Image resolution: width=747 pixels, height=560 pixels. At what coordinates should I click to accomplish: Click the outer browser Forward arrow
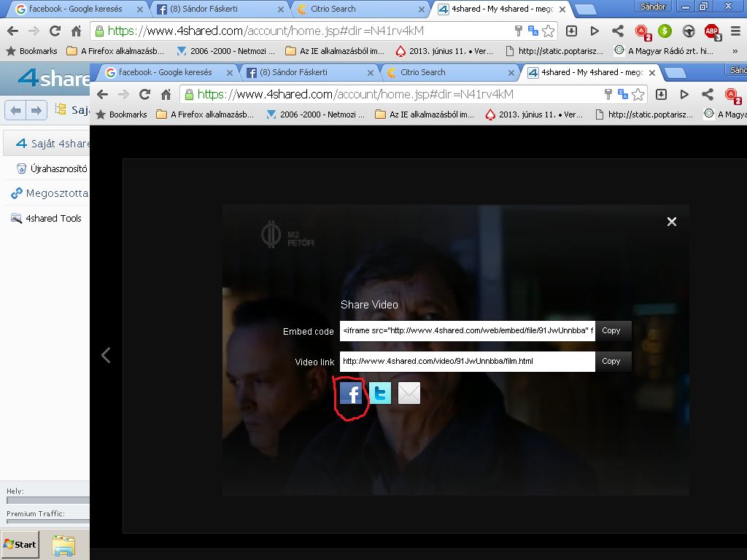pos(34,31)
